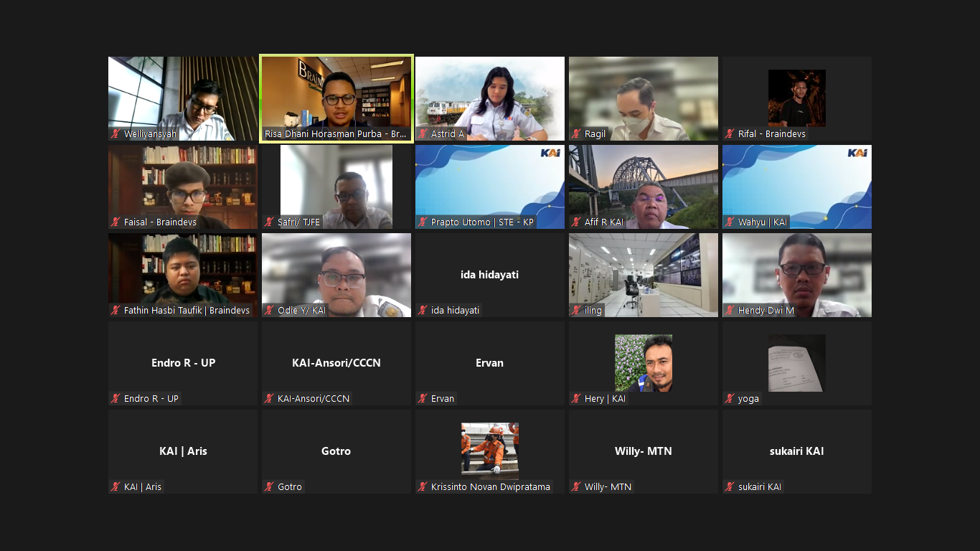Click Krissinto Novan Dwipratama's profile photo
Screen dimensions: 980x551
(x=489, y=451)
